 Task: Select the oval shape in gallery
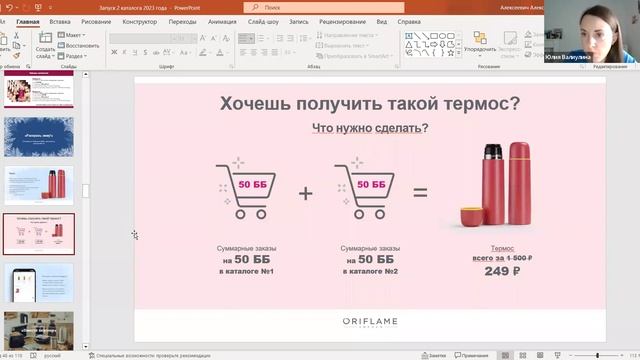[x=442, y=36]
